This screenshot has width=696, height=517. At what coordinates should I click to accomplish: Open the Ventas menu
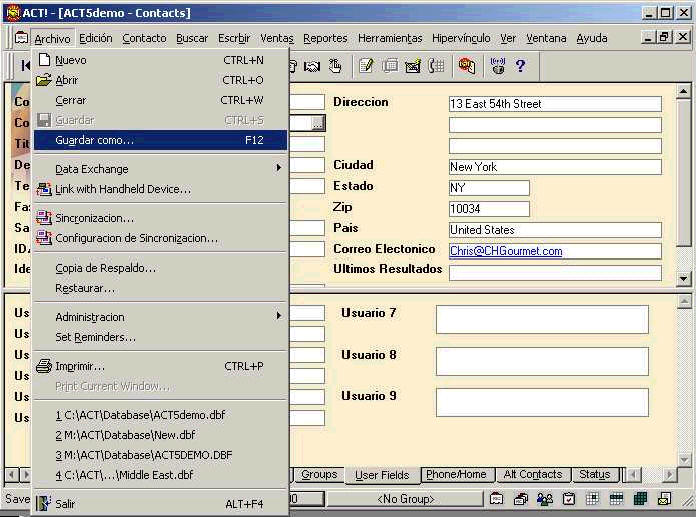coord(277,38)
